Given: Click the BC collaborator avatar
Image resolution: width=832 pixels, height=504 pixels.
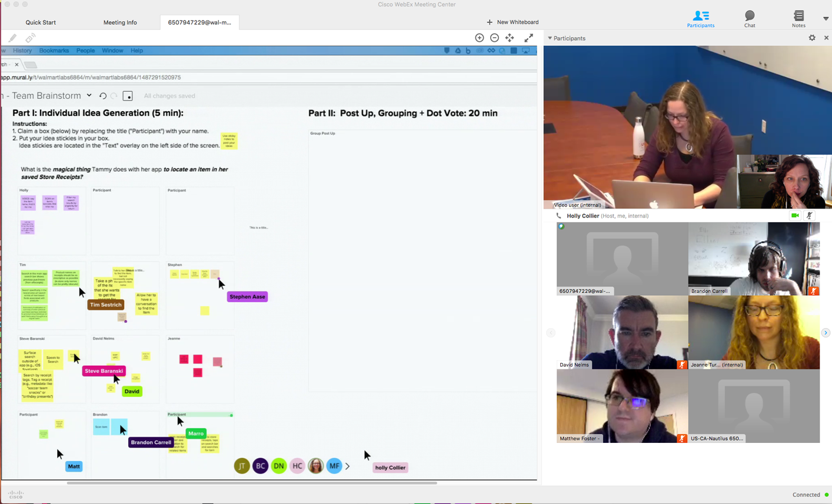Looking at the screenshot, I should 260,466.
